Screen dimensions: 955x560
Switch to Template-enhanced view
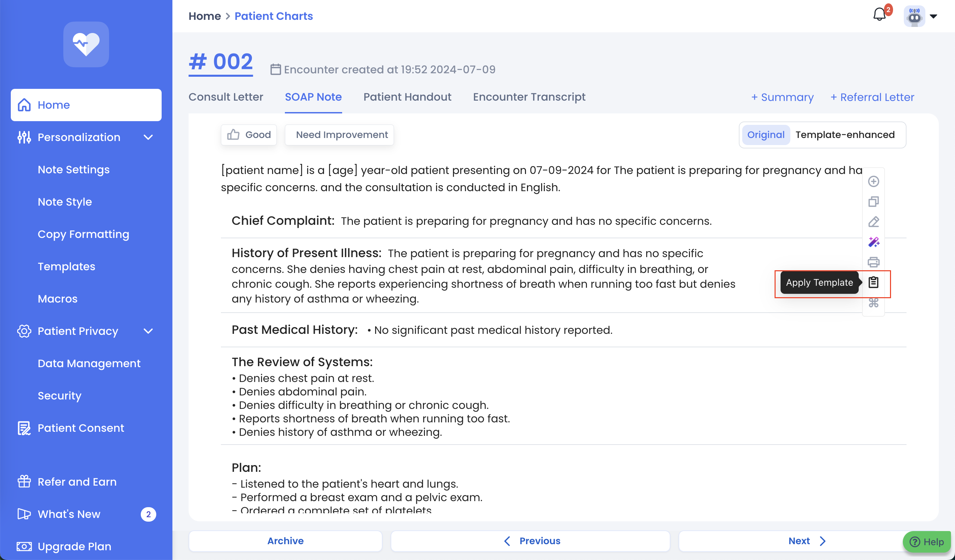point(845,135)
